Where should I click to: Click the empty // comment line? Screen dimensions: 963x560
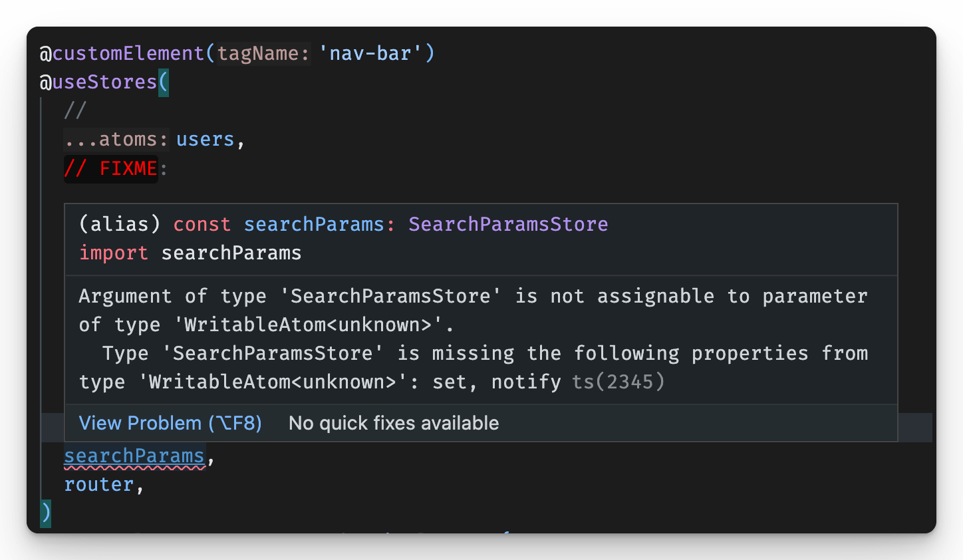(75, 110)
